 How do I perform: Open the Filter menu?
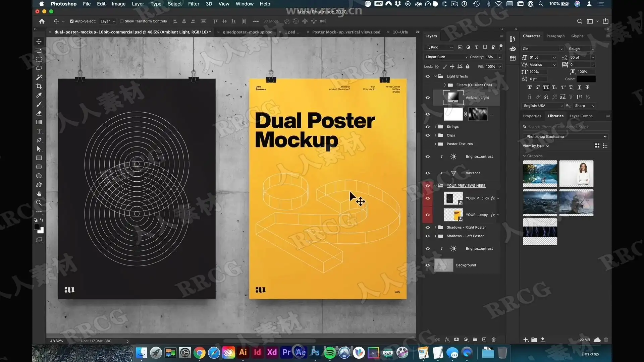coord(194,4)
